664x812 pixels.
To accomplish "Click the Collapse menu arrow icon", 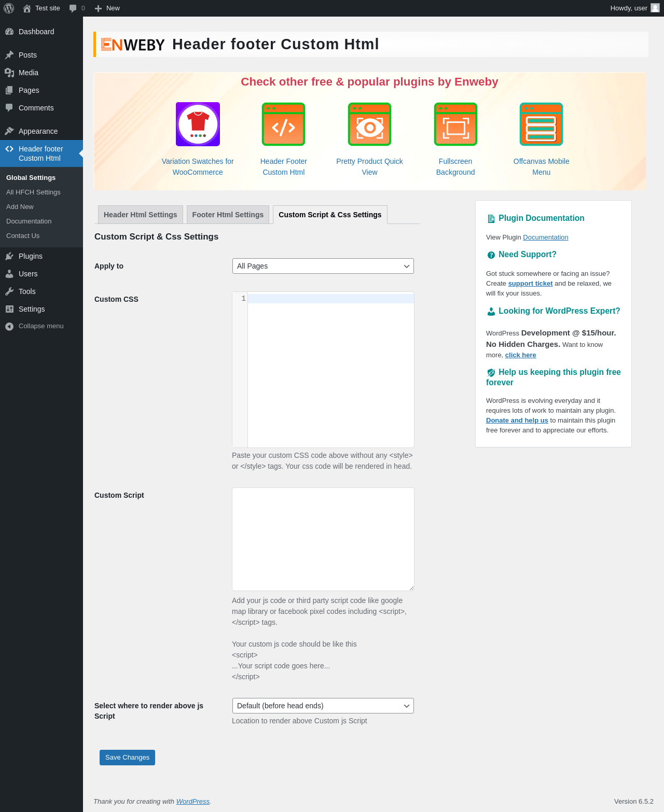I will 9,326.
